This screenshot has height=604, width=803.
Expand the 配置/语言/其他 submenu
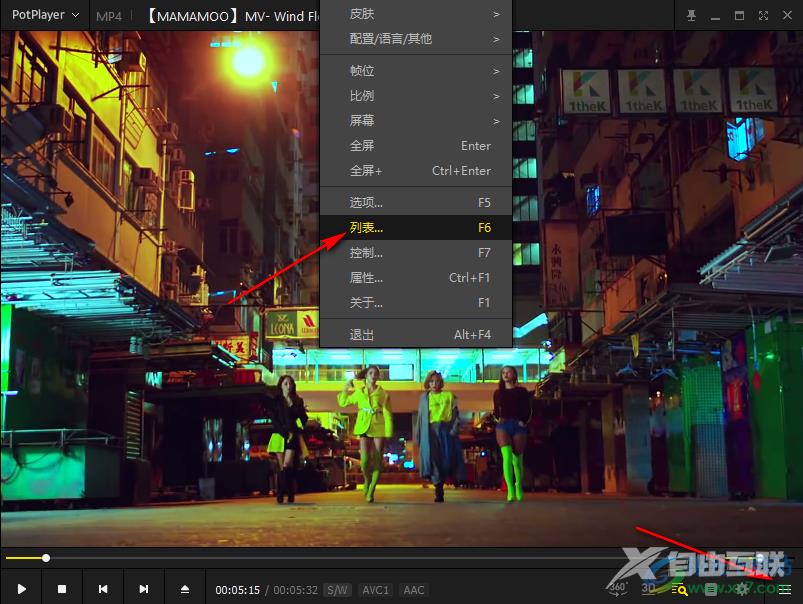[416, 39]
